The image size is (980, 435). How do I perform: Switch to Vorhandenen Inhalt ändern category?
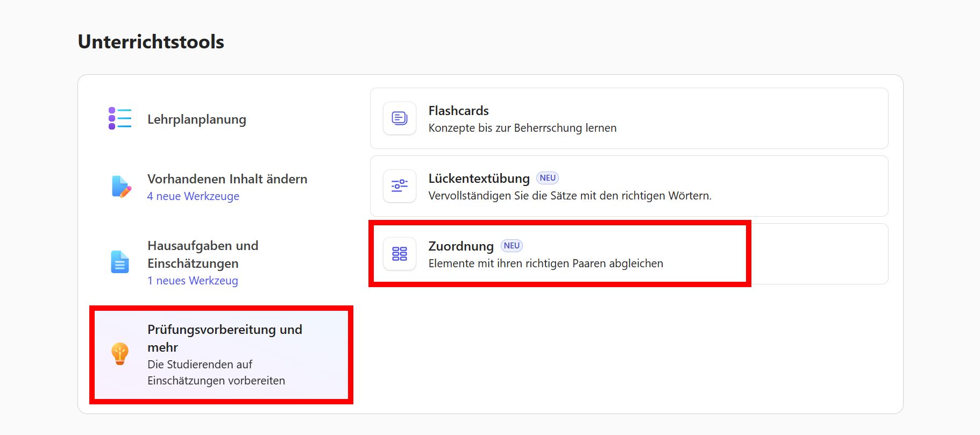(x=227, y=179)
